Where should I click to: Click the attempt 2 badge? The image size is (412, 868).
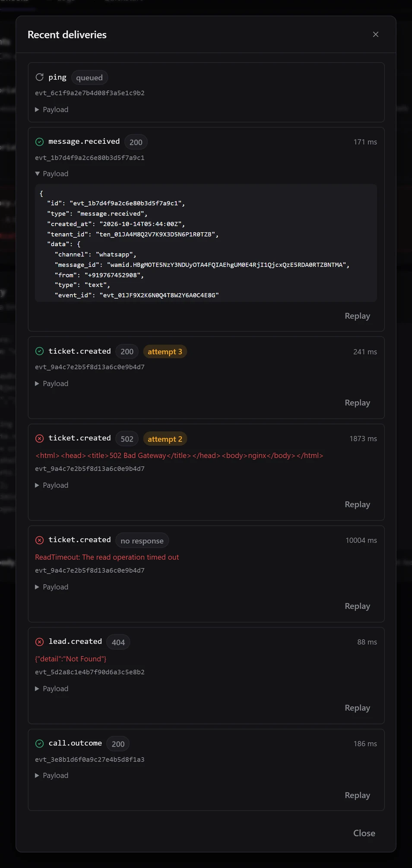click(x=165, y=439)
